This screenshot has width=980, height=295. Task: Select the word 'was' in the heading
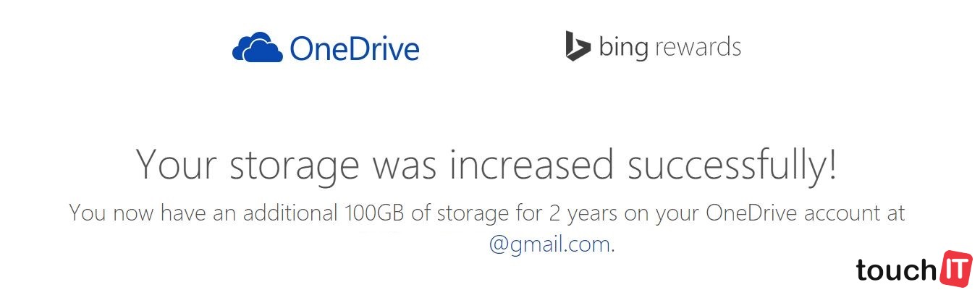click(x=404, y=166)
